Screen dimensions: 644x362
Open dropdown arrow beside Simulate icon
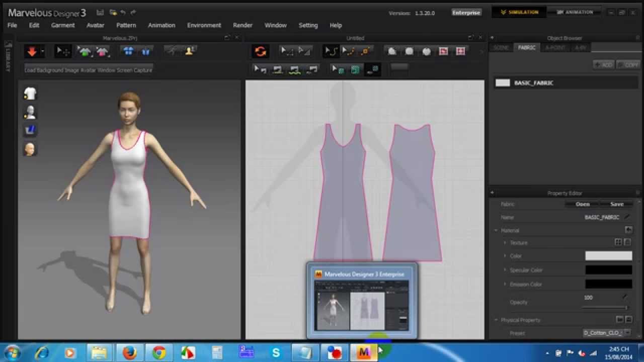43,51
